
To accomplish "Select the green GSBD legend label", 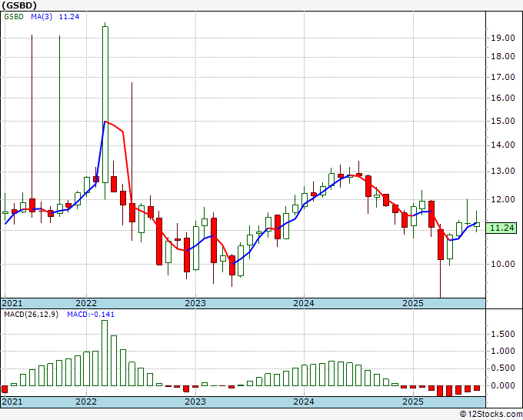I will (x=14, y=16).
